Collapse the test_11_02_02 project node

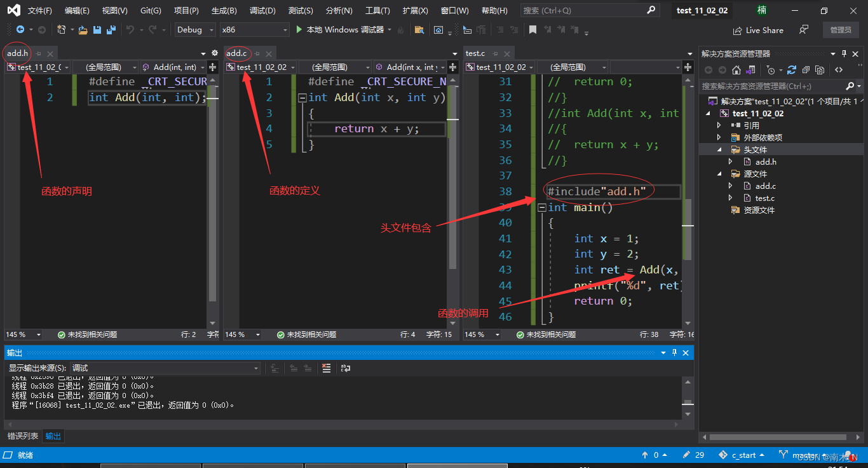[709, 113]
